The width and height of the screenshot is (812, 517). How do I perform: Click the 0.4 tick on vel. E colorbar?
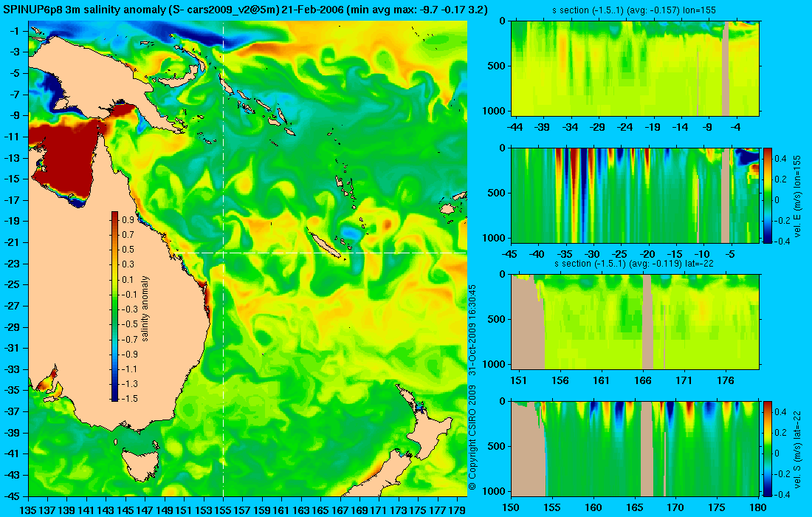(781, 158)
